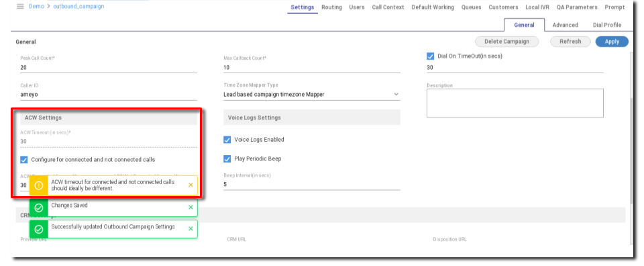Viewport: 644px width, 266px height.
Task: Click the General section heading
Action: pos(26,42)
